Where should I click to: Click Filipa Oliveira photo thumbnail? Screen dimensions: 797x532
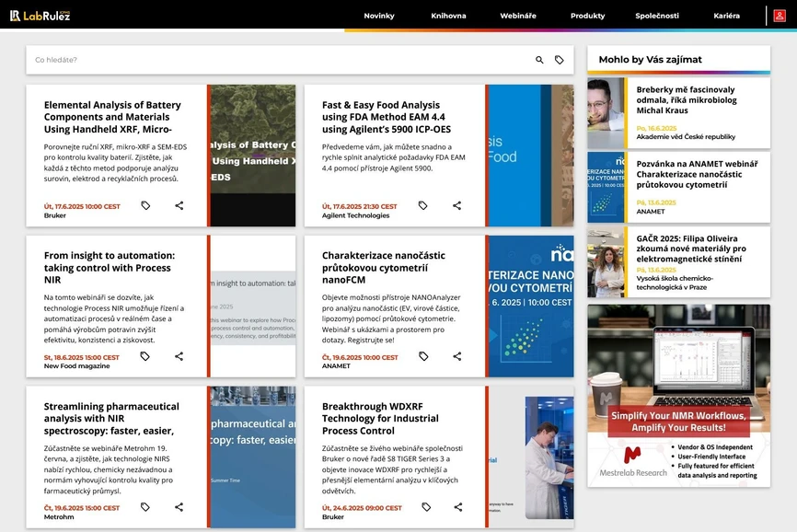606,261
